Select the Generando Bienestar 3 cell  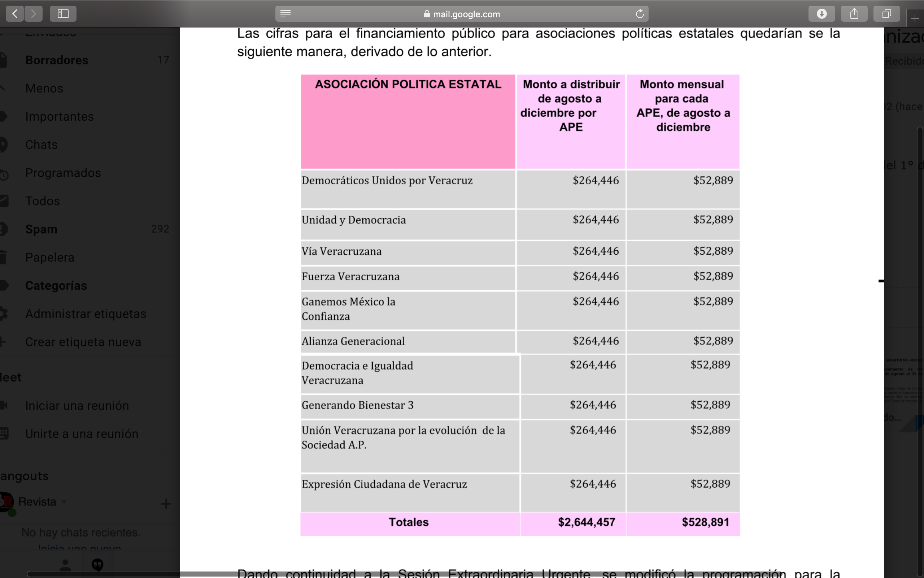pos(410,406)
